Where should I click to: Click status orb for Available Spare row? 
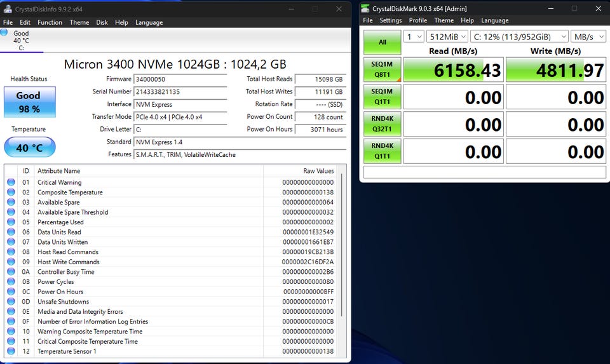11,202
